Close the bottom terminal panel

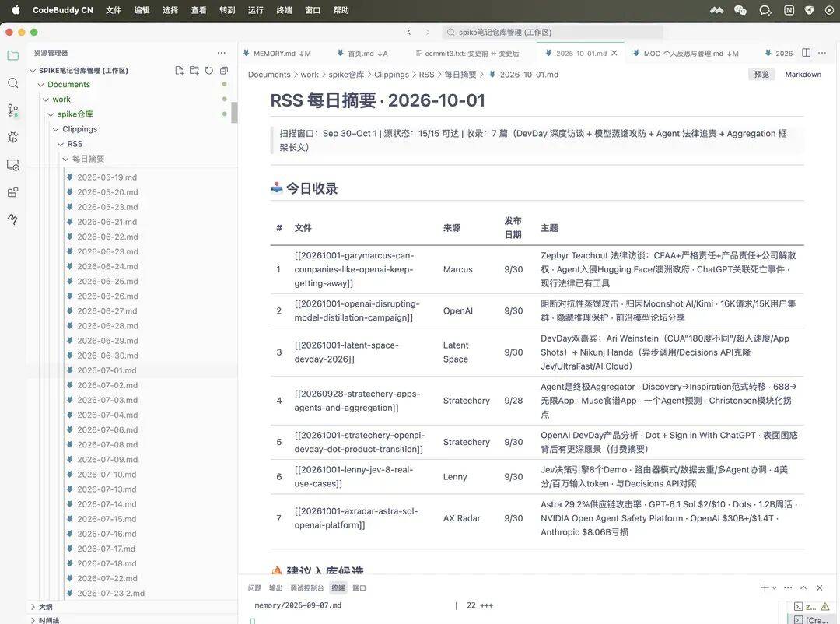(819, 587)
